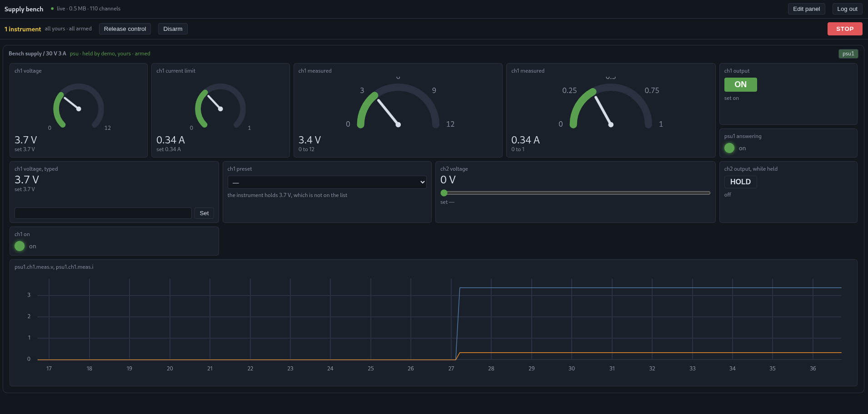The height and width of the screenshot is (414, 868).
Task: Click the ch1 voltage knob dial
Action: [x=79, y=106]
